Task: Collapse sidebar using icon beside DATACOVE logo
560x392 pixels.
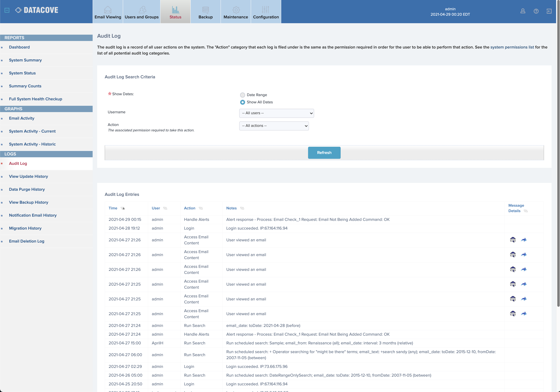Action: tap(7, 10)
